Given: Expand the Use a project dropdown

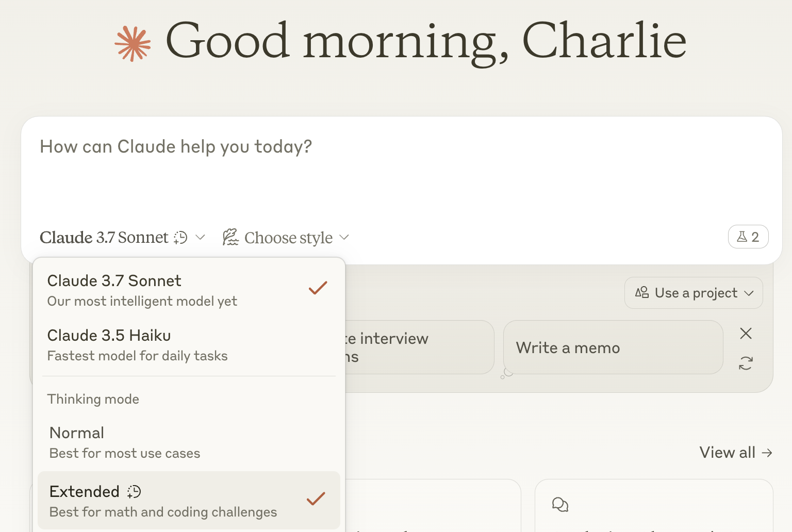Looking at the screenshot, I should click(694, 293).
